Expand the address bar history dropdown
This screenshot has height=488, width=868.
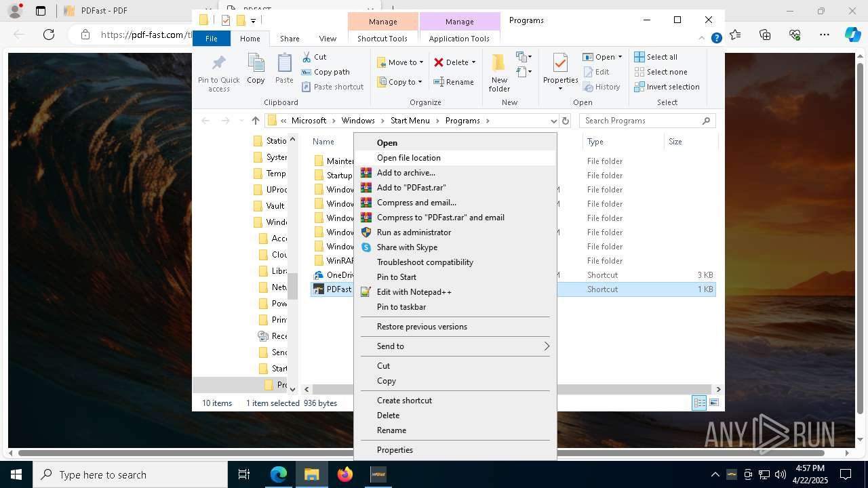coord(554,121)
